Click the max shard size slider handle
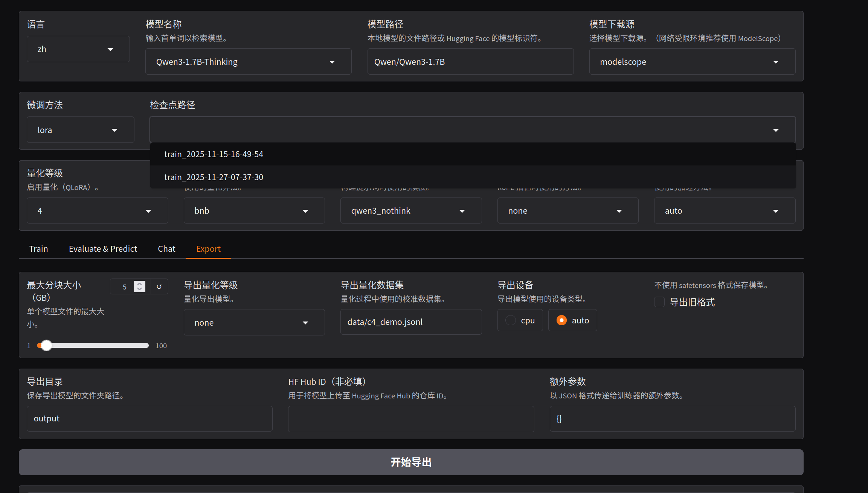This screenshot has width=868, height=493. (46, 345)
